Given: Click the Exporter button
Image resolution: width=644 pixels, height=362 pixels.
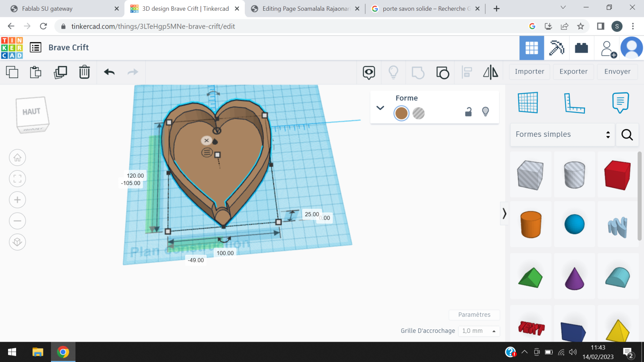Looking at the screenshot, I should coord(573,72).
